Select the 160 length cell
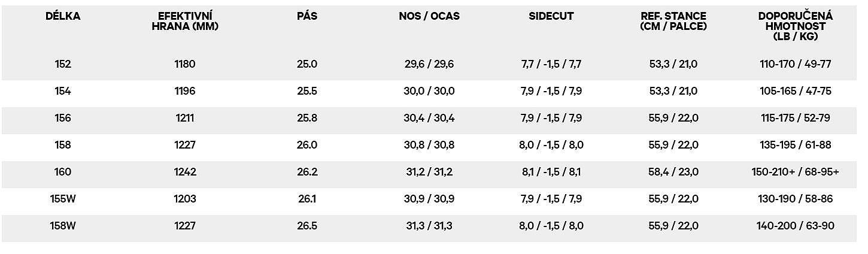 point(63,172)
